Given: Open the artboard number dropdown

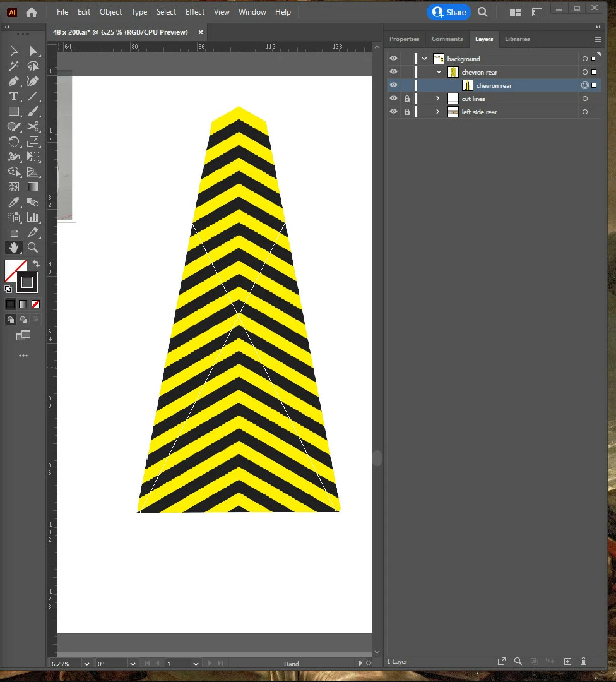Looking at the screenshot, I should pos(196,664).
